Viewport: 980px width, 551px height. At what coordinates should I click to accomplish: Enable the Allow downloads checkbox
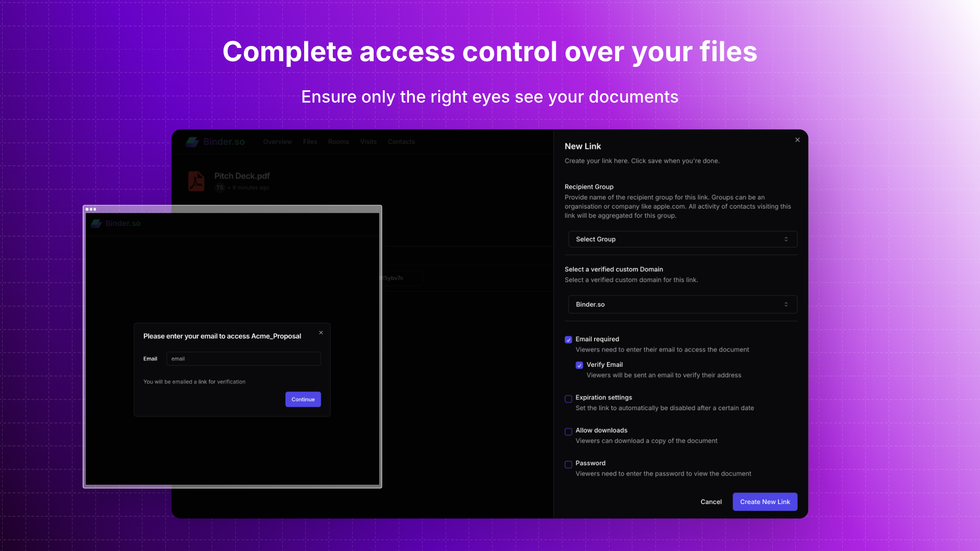[568, 431]
